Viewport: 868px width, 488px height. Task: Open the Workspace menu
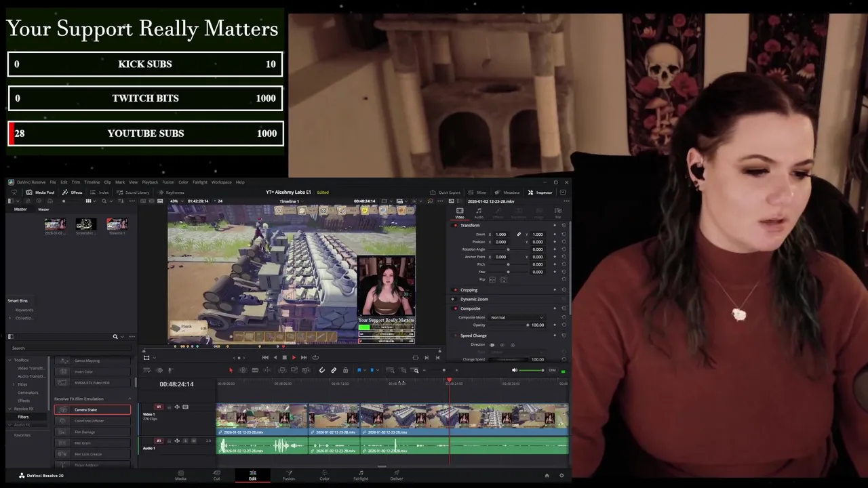221,182
